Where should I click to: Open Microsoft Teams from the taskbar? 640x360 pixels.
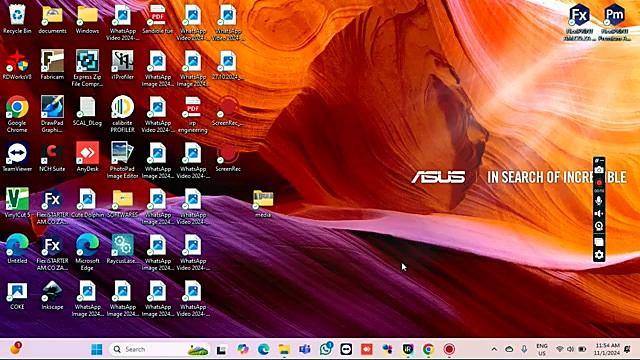coord(304,349)
